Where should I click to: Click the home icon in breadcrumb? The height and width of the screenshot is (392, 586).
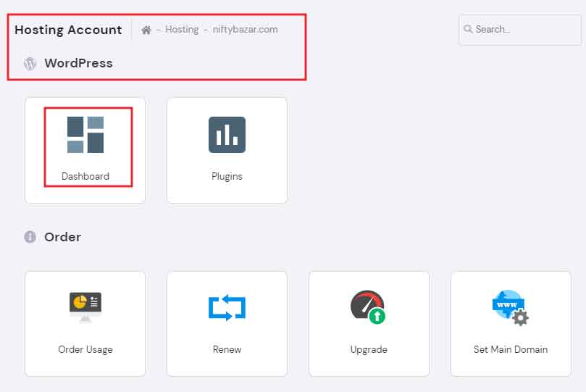click(x=146, y=30)
